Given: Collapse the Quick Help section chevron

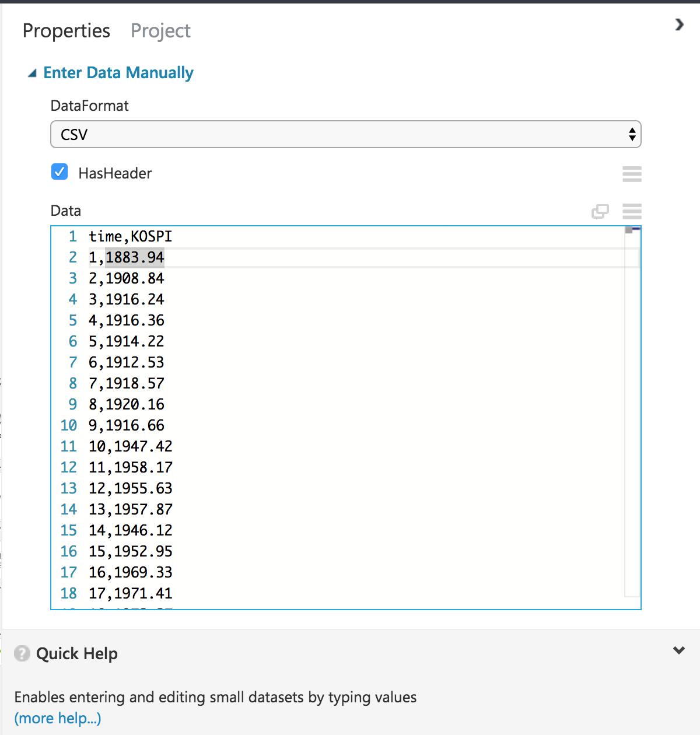Looking at the screenshot, I should coord(678,650).
